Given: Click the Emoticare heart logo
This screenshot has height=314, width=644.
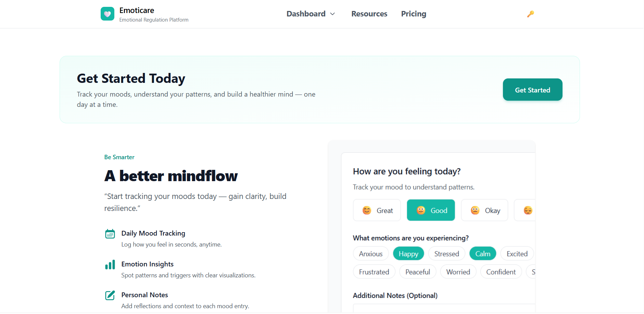Looking at the screenshot, I should point(107,14).
